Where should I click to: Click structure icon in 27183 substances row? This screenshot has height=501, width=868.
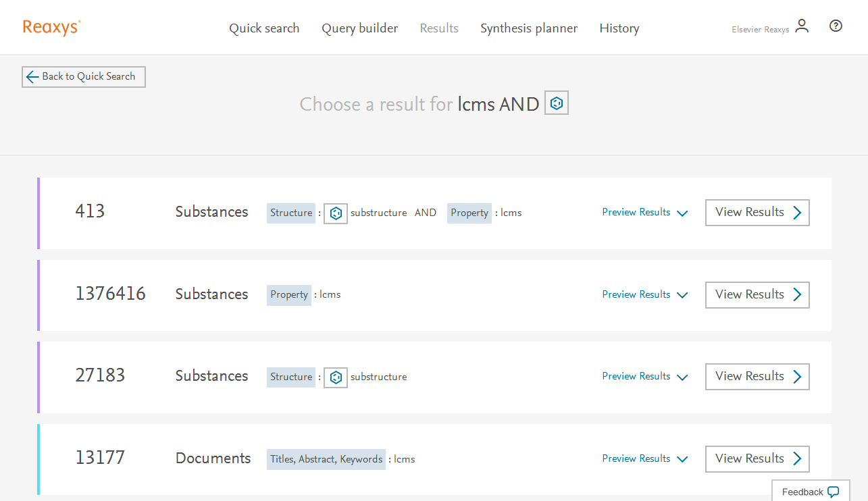coord(335,377)
